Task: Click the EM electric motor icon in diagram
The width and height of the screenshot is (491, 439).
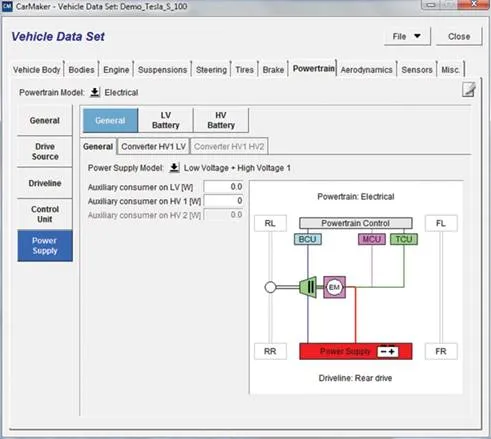Action: [334, 287]
